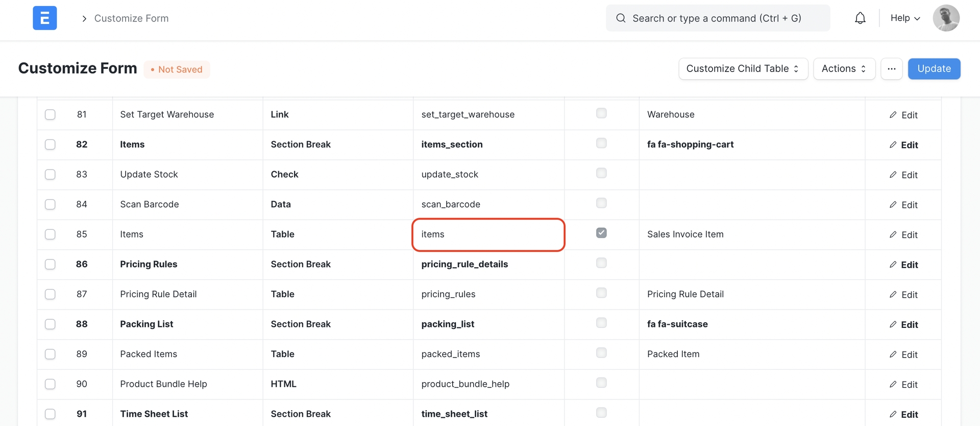The height and width of the screenshot is (426, 980).
Task: Open the Actions dropdown
Action: pyautogui.click(x=844, y=69)
